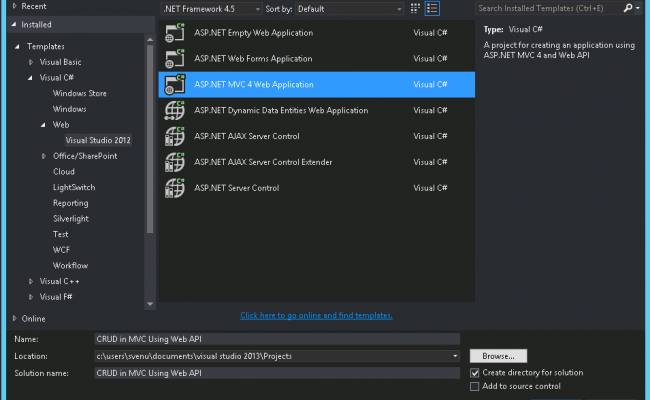Click tree scrollbar up arrow
Image resolution: width=650 pixels, height=400 pixels.
click(x=150, y=39)
